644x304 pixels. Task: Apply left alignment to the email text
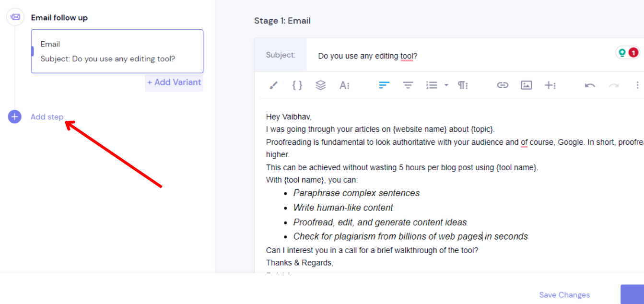[384, 85]
